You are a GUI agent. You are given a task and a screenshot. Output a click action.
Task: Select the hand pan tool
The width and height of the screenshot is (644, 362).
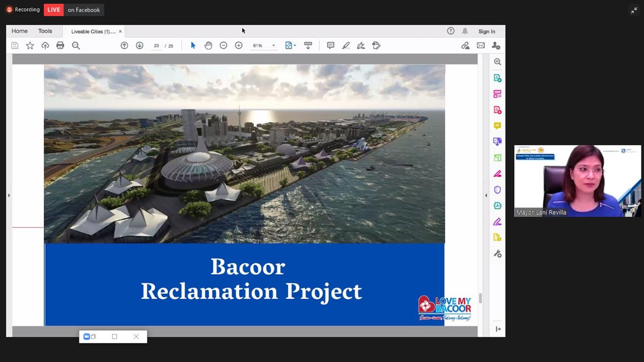point(208,46)
